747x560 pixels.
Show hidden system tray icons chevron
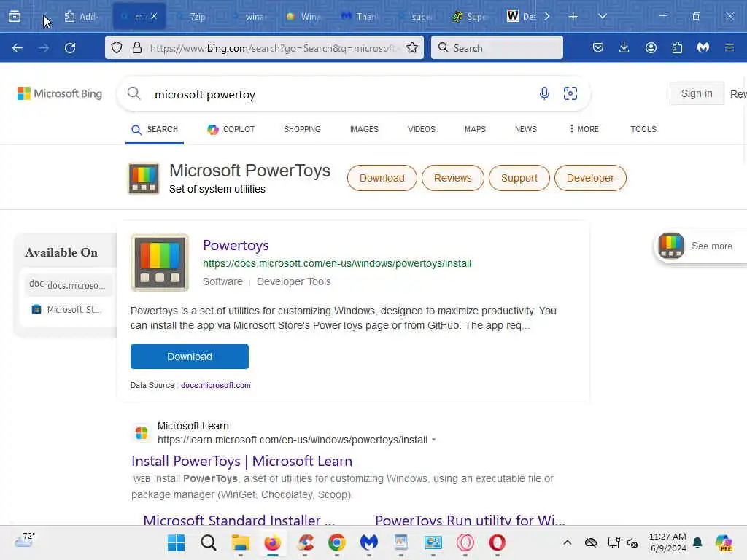pyautogui.click(x=567, y=542)
